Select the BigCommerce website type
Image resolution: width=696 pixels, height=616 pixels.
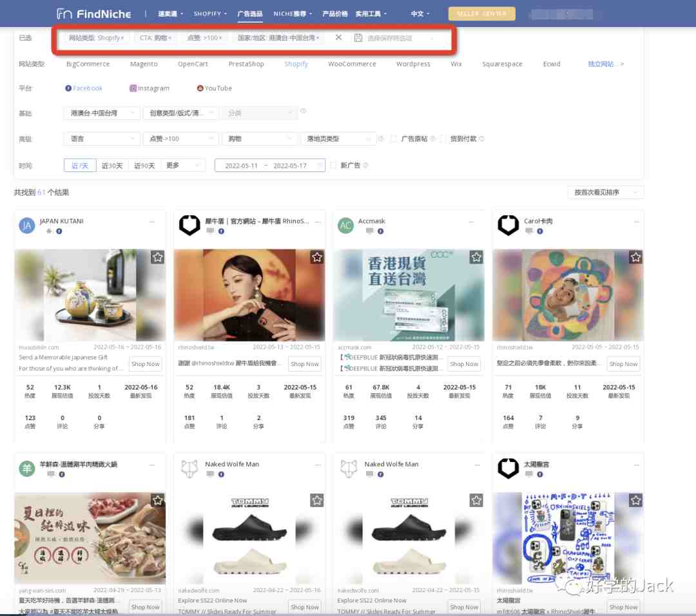88,64
